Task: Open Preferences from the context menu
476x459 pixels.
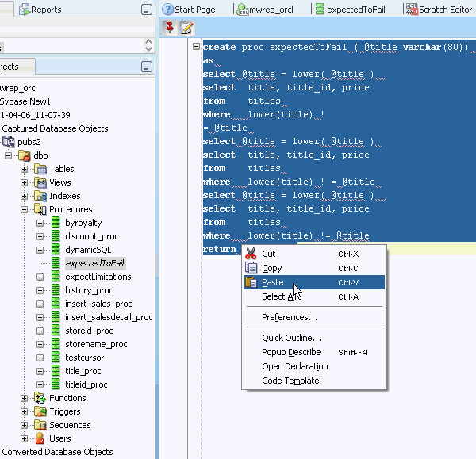Action: tap(289, 317)
